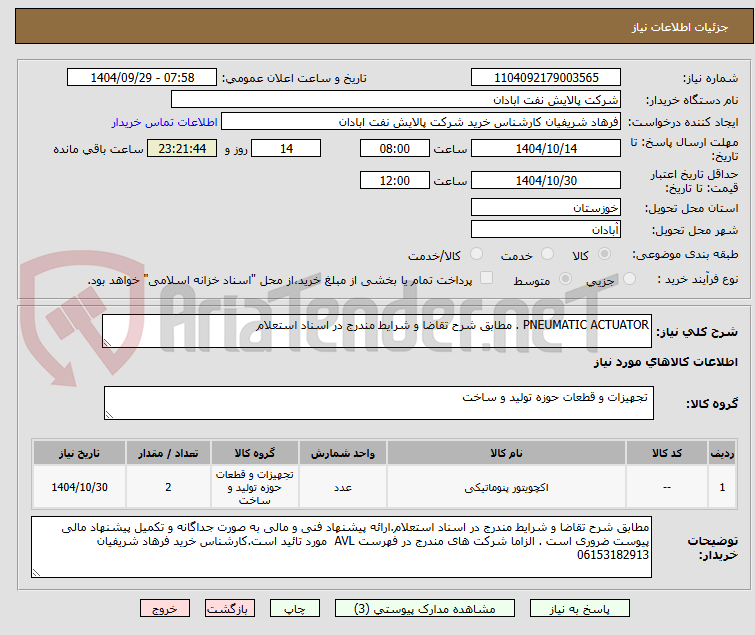
Task: Click the عدد unit cell
Action: tap(342, 487)
